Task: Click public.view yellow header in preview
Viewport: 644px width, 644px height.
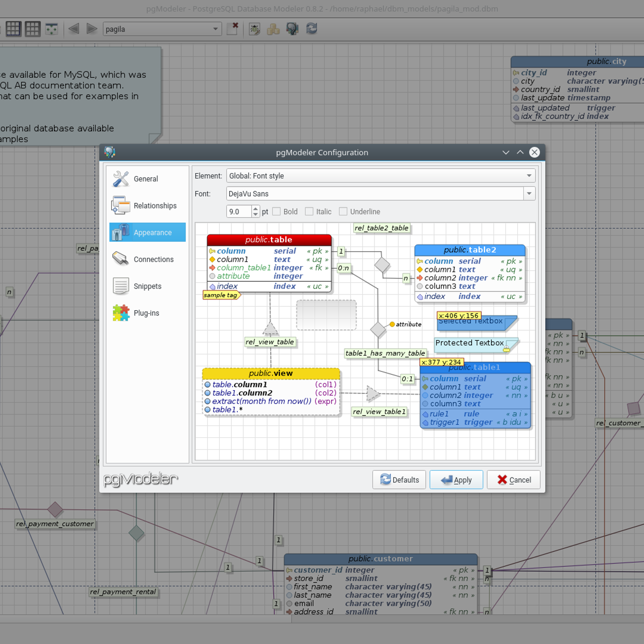Action: (271, 374)
